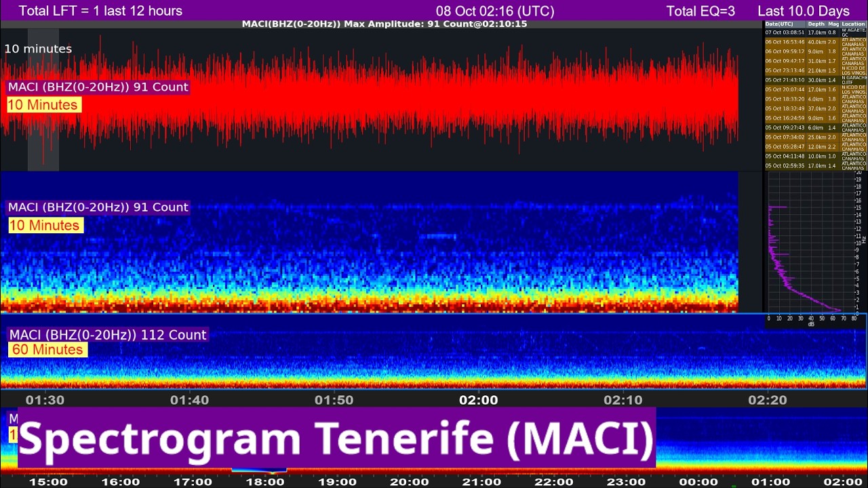Image resolution: width=868 pixels, height=488 pixels.
Task: Click the 01:40 time axis tick
Action: pos(189,400)
